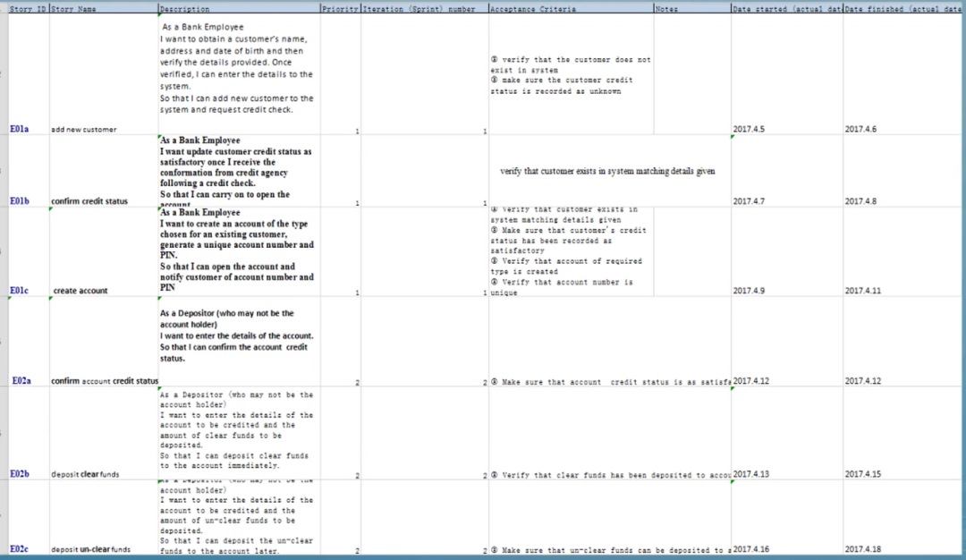Click the empty Notes cell for E01a
Screen dimensions: 966x560
tap(692, 74)
